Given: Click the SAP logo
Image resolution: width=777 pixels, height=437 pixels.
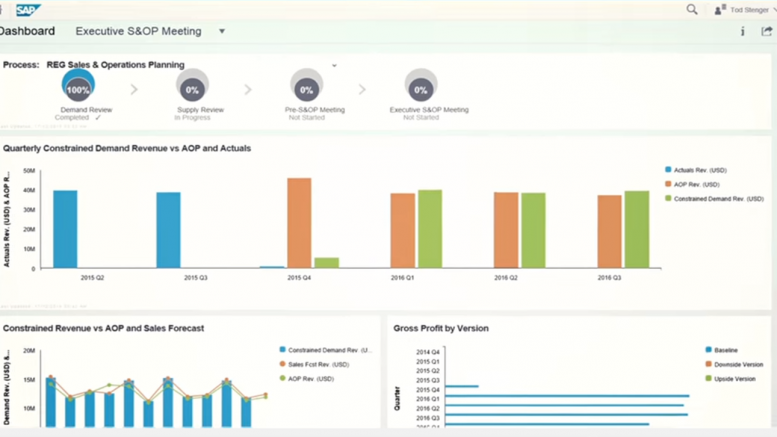Looking at the screenshot, I should pyautogui.click(x=27, y=9).
